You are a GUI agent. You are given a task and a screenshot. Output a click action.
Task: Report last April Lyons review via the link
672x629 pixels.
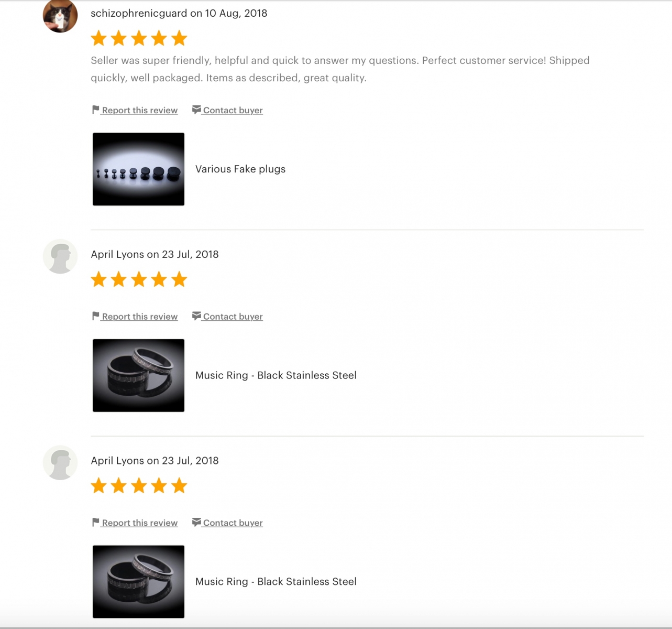pyautogui.click(x=139, y=523)
